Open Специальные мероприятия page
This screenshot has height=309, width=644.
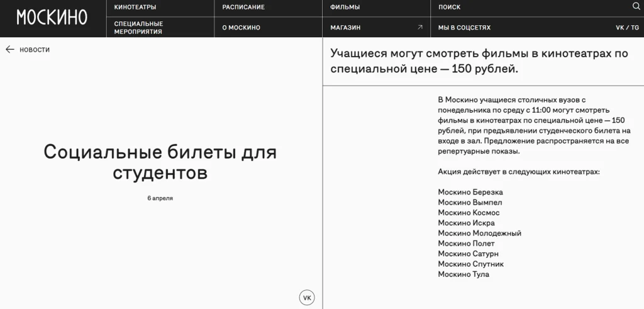pyautogui.click(x=138, y=28)
